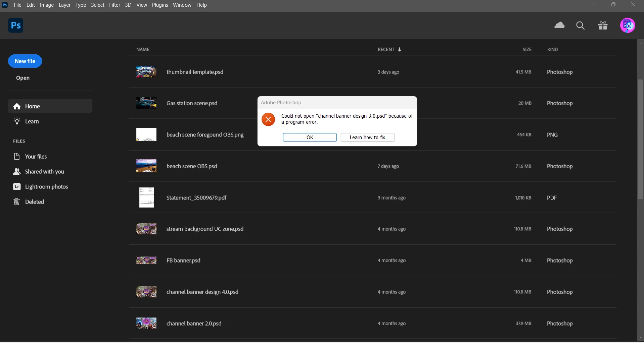
Task: Open the Select menu
Action: point(98,5)
